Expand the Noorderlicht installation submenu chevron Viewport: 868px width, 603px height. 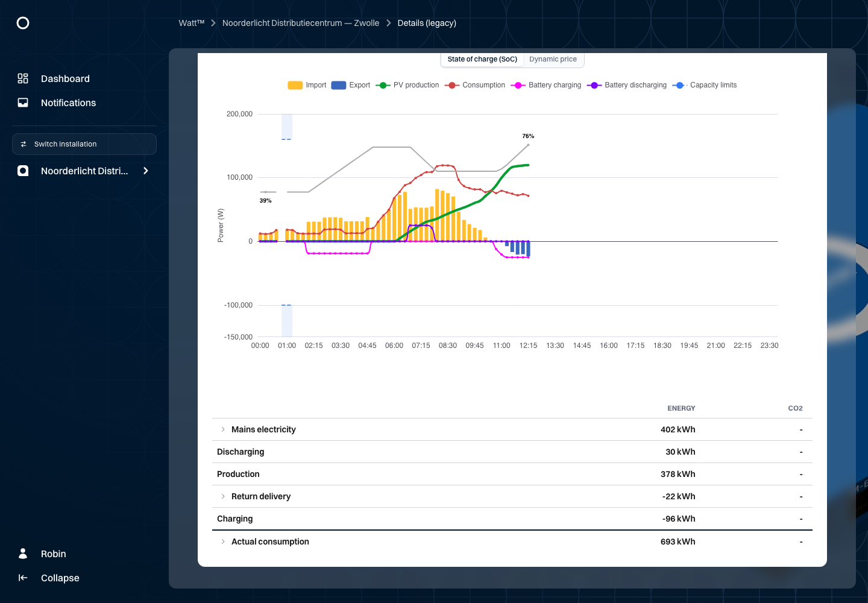click(x=146, y=171)
